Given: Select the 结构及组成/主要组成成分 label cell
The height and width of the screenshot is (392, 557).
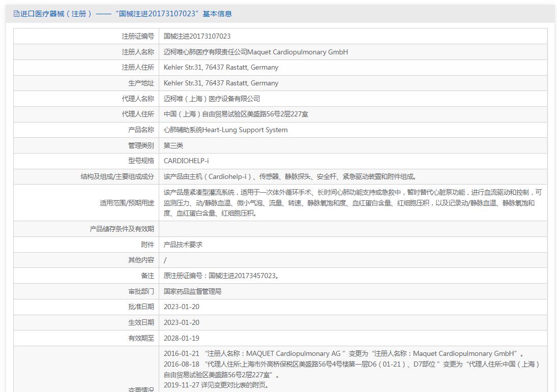Looking at the screenshot, I should [86, 176].
